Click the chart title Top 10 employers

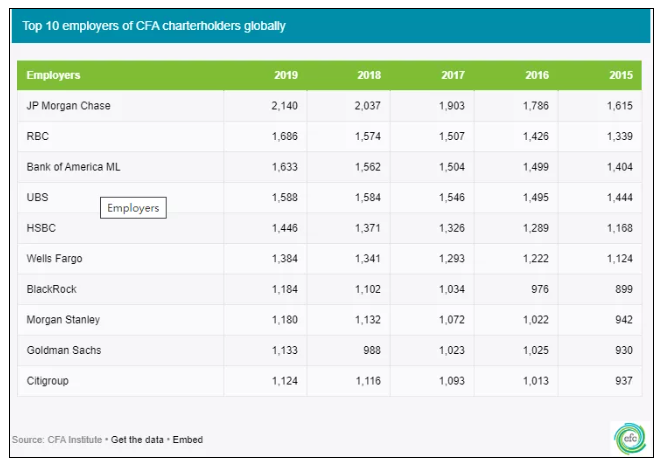tap(154, 26)
